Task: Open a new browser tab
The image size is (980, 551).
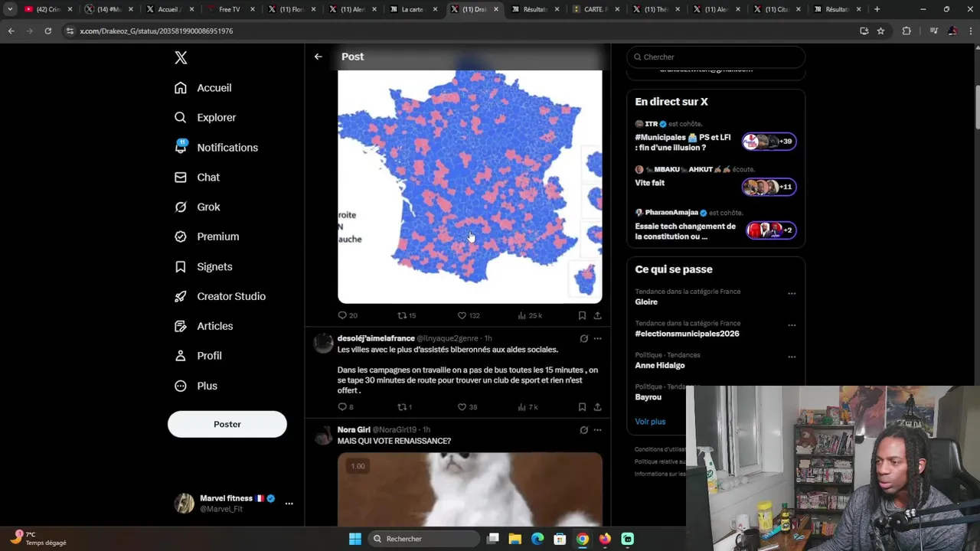Action: pyautogui.click(x=877, y=9)
